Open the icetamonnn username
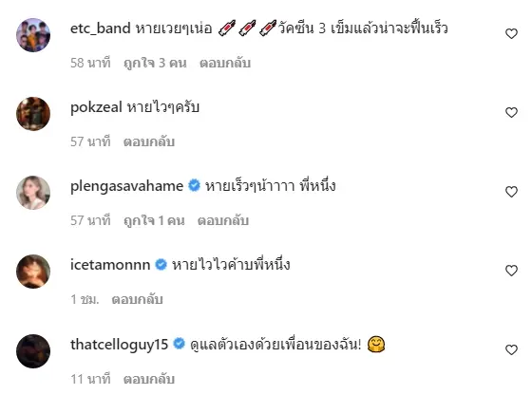Viewport: 532px width, 395px height. 110,265
